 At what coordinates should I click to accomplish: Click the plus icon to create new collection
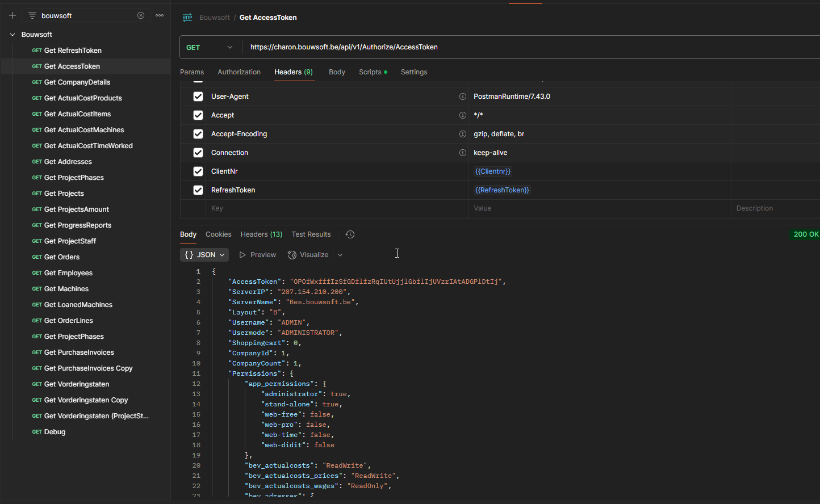click(12, 15)
